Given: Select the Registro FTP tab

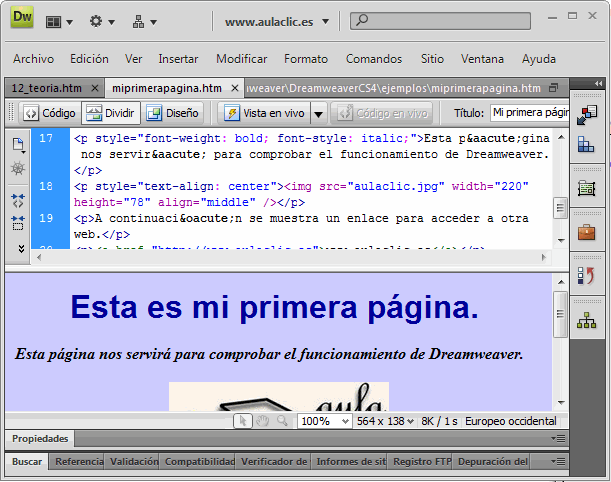Looking at the screenshot, I should pyautogui.click(x=422, y=462).
